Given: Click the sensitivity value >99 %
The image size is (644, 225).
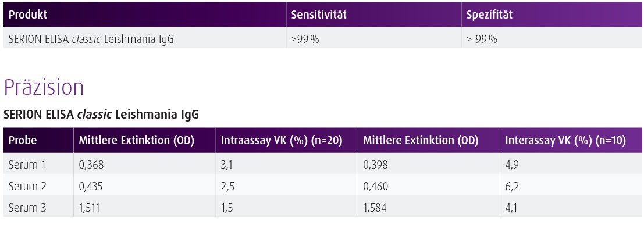Looking at the screenshot, I should pos(305,40).
